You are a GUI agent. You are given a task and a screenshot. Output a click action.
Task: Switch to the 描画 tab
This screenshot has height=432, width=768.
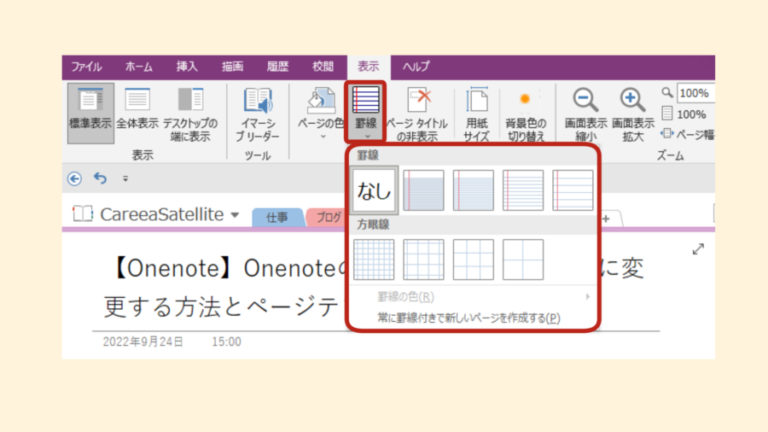click(232, 67)
